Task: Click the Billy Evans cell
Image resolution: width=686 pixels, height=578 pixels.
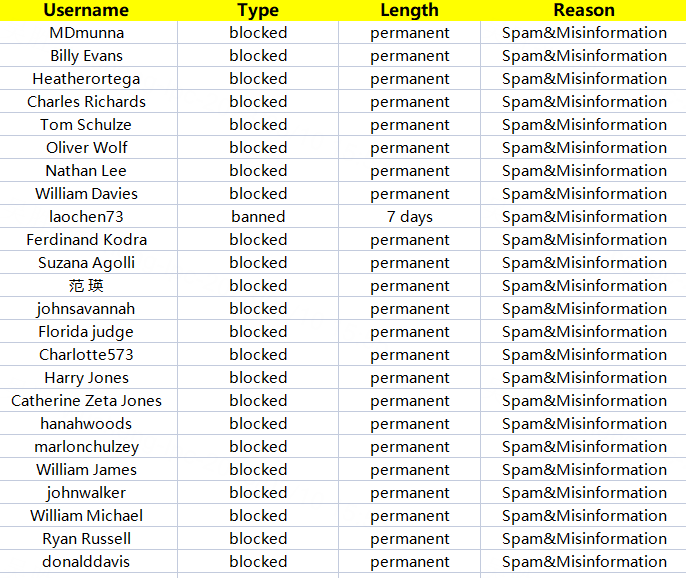Action: click(x=87, y=56)
